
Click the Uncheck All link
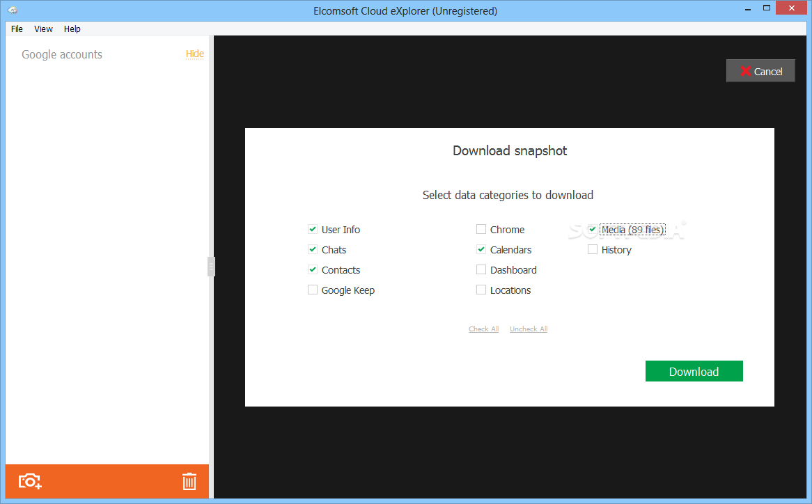click(x=528, y=329)
